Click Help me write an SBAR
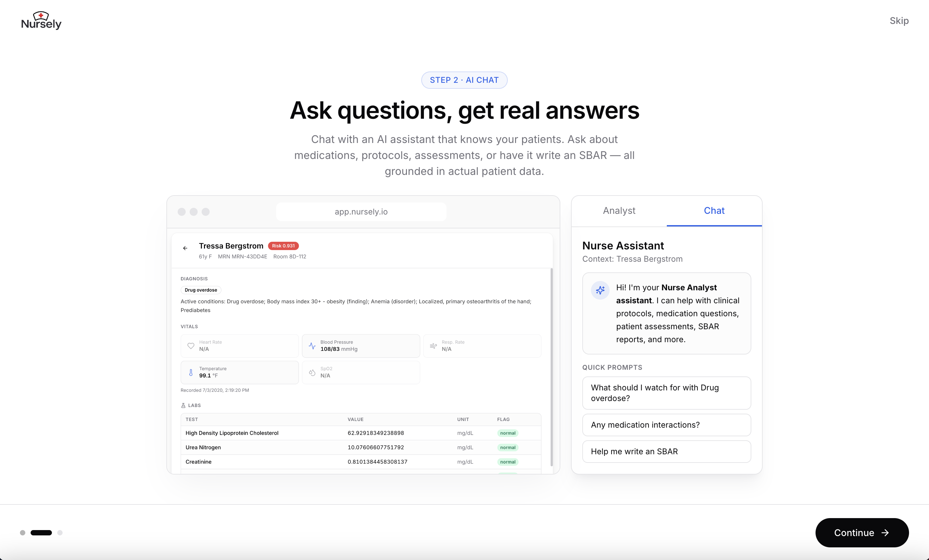Screen dimensions: 929x560 click(666, 452)
